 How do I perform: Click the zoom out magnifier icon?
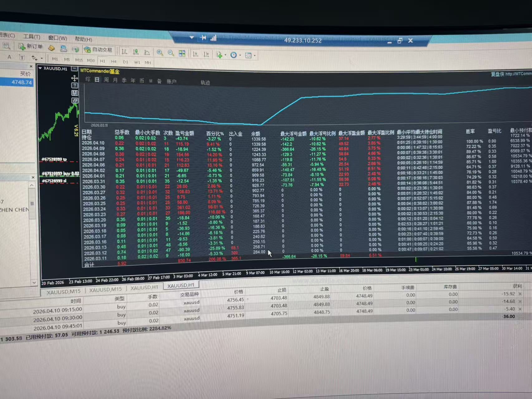click(171, 53)
